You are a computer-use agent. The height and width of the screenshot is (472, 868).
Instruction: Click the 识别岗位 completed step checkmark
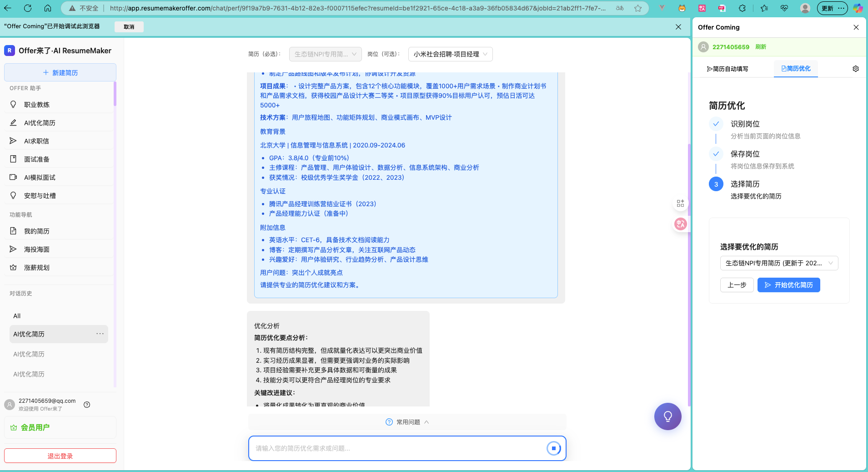tap(716, 124)
